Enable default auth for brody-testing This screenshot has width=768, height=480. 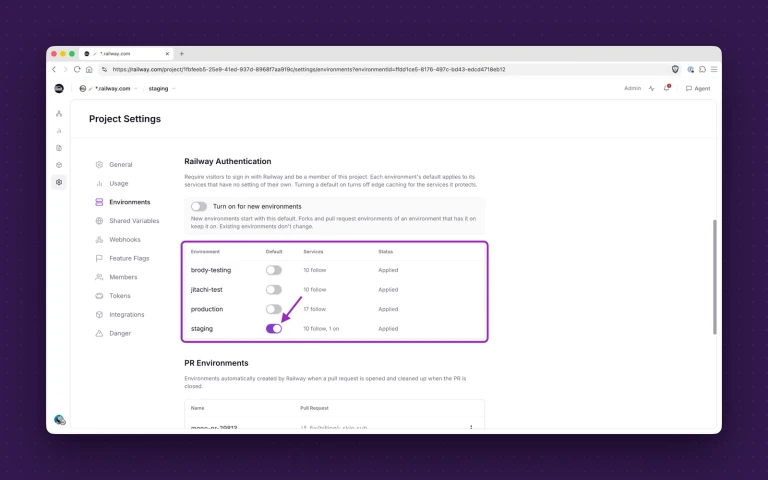pos(274,270)
